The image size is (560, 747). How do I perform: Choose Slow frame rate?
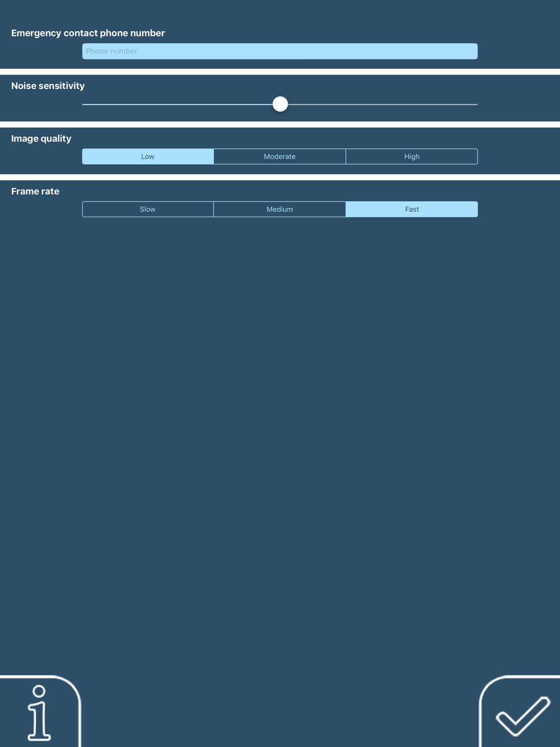[x=148, y=209]
